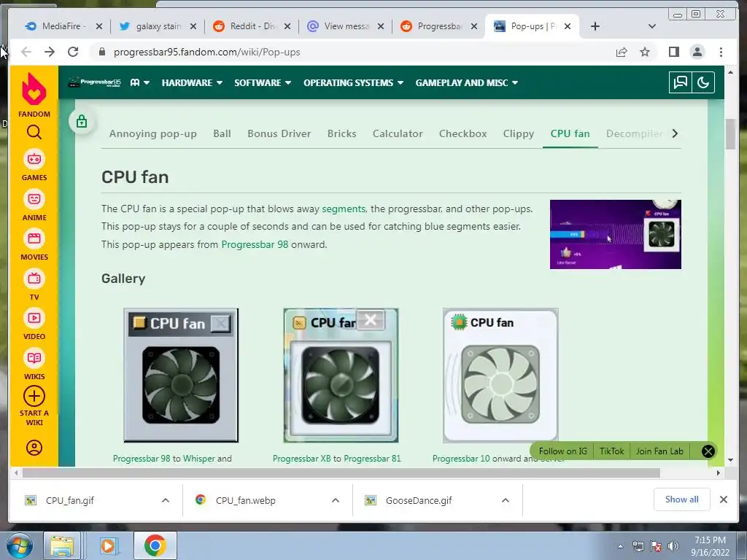The width and height of the screenshot is (747, 560).
Task: Click the TikTok button
Action: point(612,451)
